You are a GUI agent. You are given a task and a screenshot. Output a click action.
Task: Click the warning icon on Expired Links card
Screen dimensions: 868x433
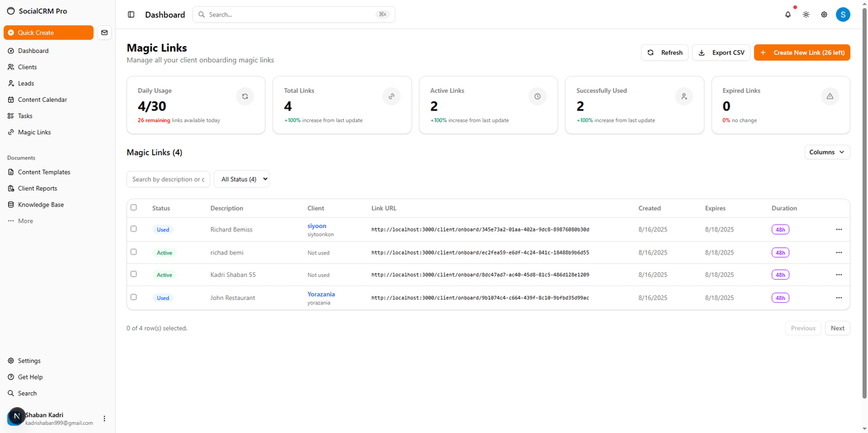[x=829, y=96]
